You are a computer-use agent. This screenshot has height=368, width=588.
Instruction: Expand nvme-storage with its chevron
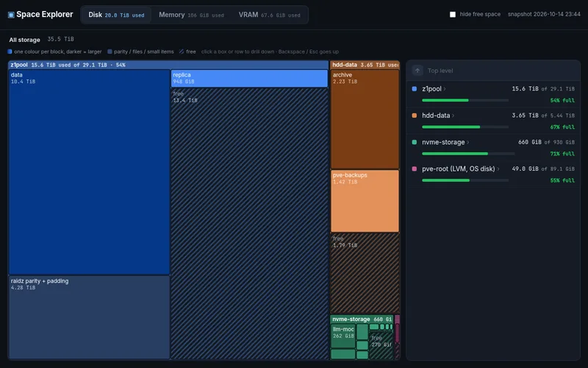pyautogui.click(x=468, y=142)
